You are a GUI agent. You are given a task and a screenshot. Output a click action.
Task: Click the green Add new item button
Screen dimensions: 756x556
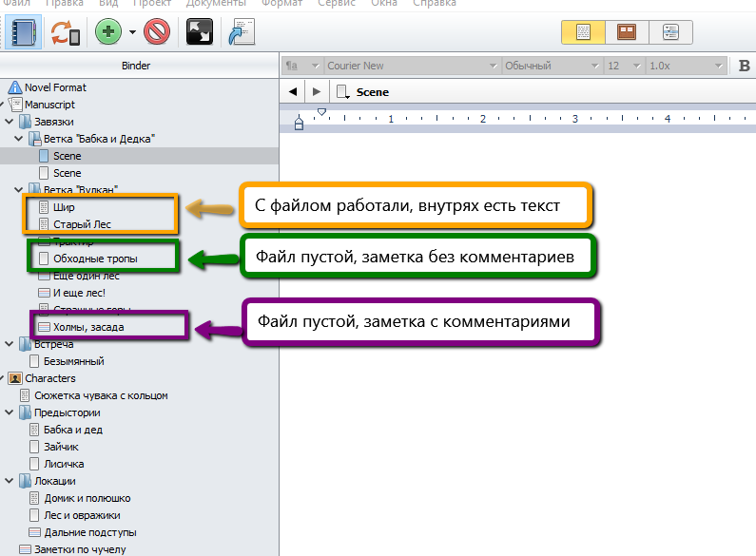point(109,32)
